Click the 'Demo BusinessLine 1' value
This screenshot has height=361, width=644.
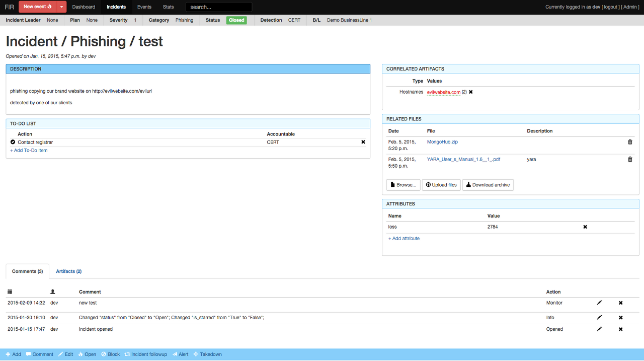[349, 20]
